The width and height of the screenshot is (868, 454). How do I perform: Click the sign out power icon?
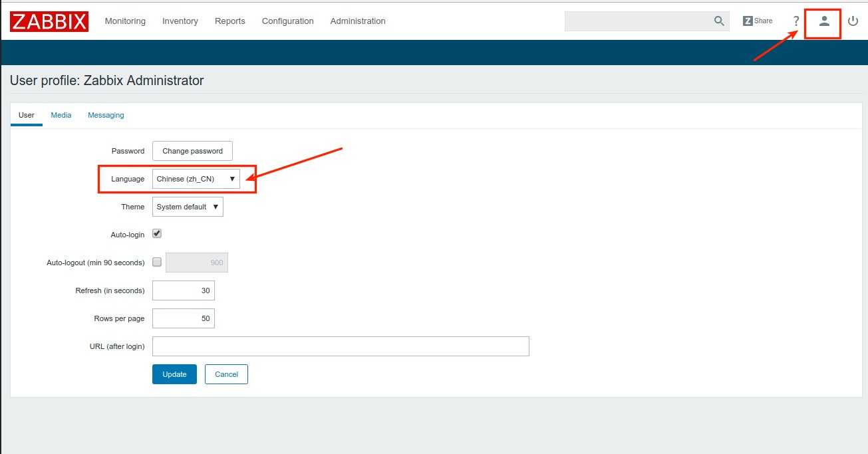tap(853, 21)
